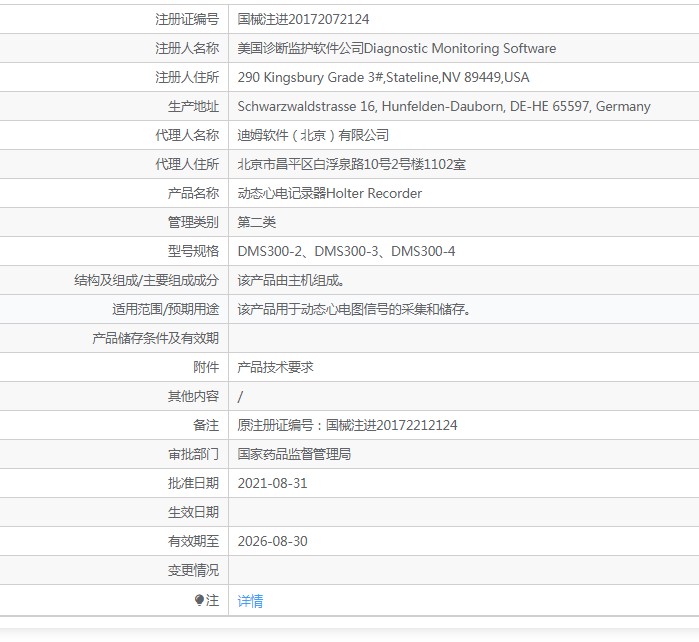
Task: Select text 该产品由主机组成。
Action: pyautogui.click(x=291, y=280)
